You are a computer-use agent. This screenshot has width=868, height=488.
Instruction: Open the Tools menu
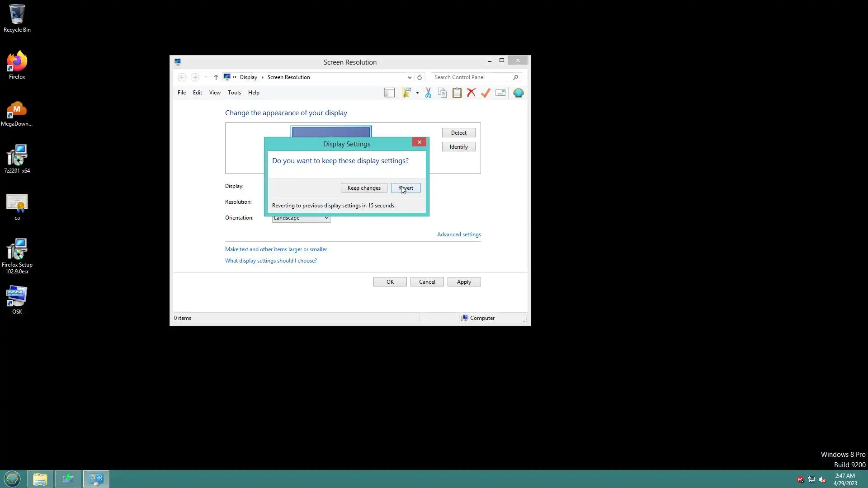[x=234, y=93]
